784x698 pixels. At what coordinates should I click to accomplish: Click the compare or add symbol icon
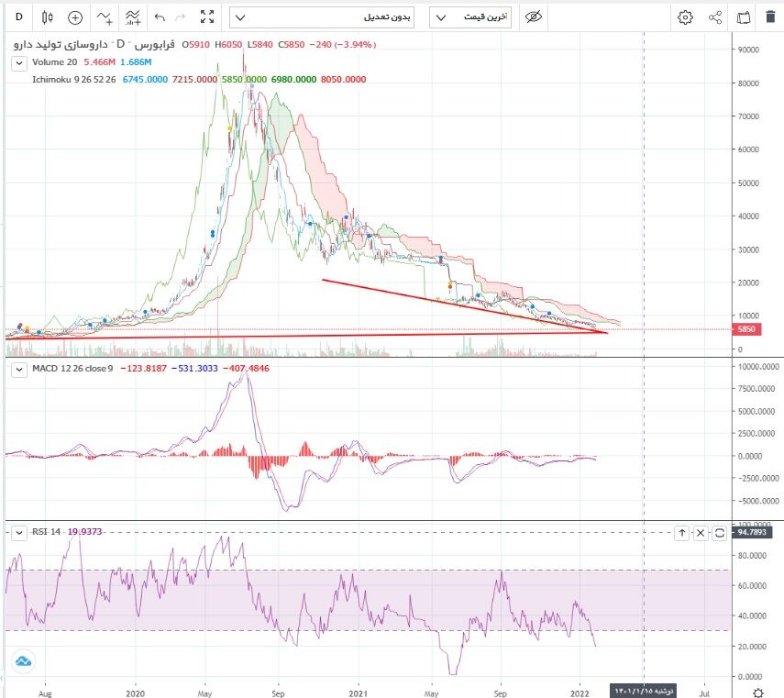click(x=75, y=17)
